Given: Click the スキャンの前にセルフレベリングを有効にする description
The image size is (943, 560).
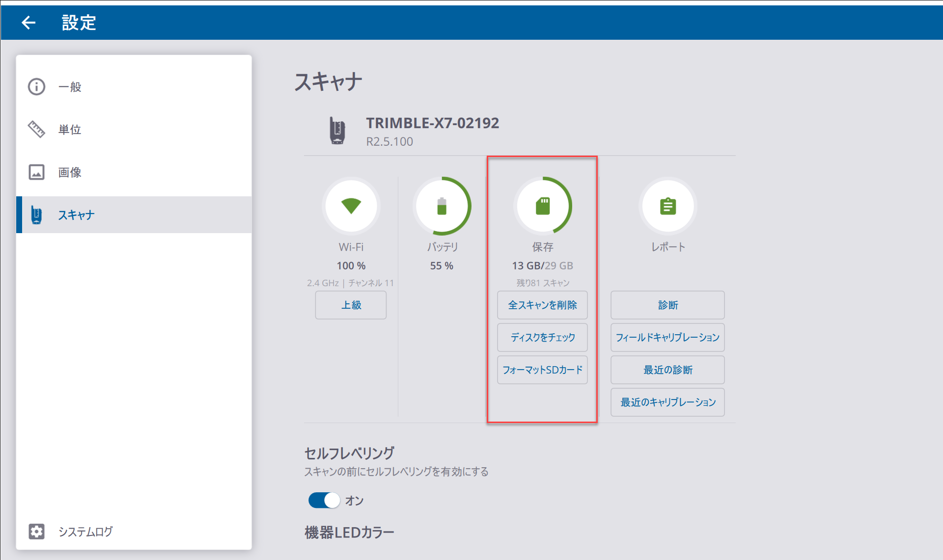Looking at the screenshot, I should coord(396,472).
